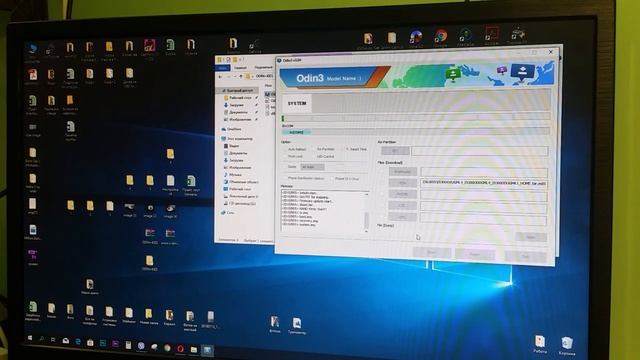Click Explorer up-folder arrow
Image resolution: width=640 pixels, height=360 pixels.
click(241, 76)
